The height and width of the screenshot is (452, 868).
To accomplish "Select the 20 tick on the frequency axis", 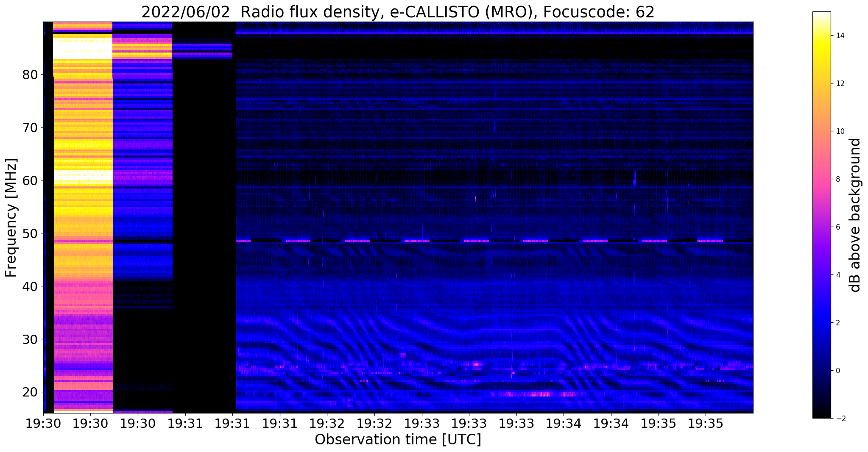I will pos(30,392).
